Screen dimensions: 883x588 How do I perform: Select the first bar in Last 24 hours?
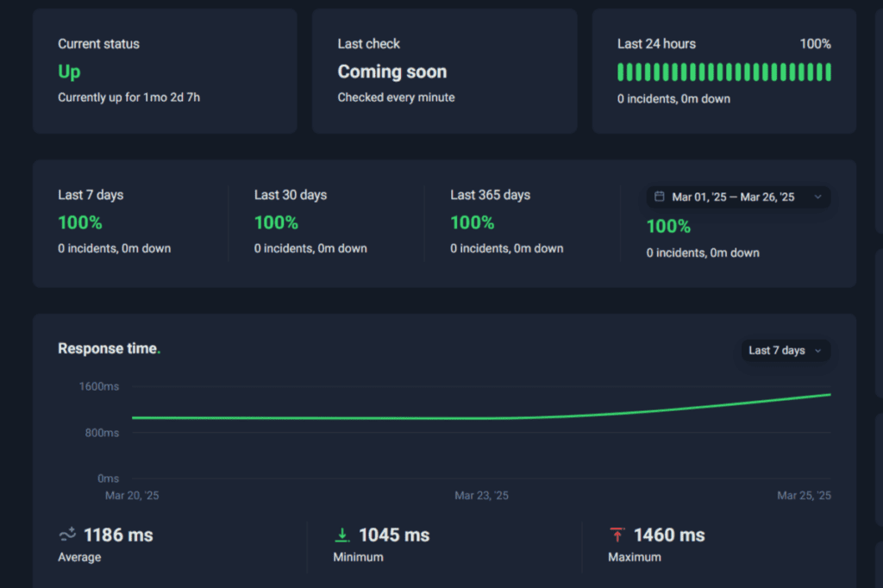click(621, 72)
